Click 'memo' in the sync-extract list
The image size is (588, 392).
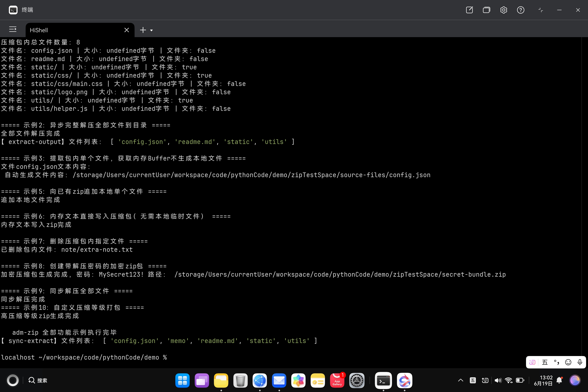pos(178,341)
